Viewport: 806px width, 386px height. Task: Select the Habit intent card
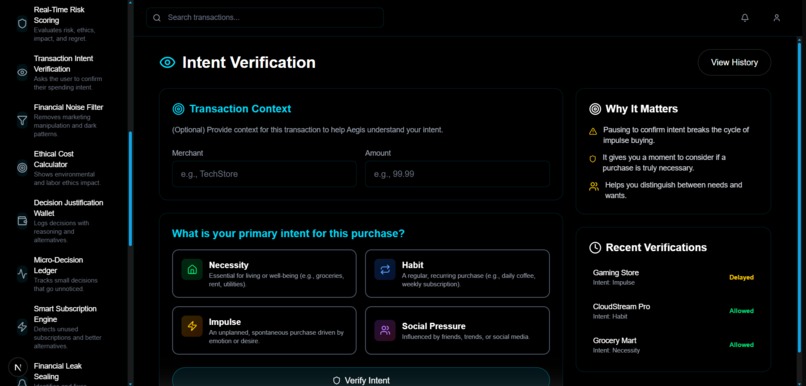pyautogui.click(x=457, y=273)
